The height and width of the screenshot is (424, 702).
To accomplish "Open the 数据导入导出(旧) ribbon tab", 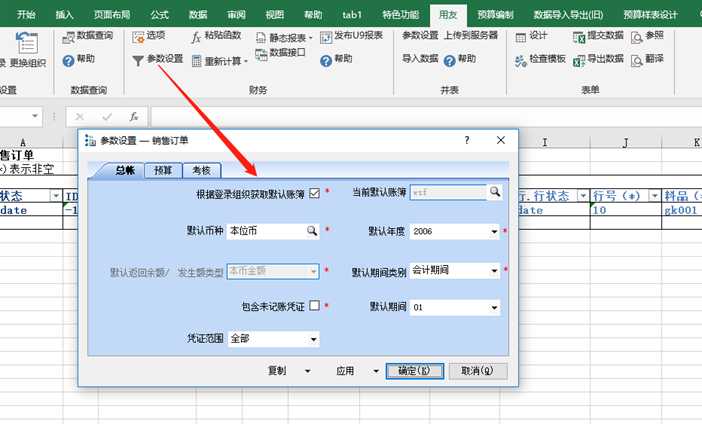I will tap(568, 15).
